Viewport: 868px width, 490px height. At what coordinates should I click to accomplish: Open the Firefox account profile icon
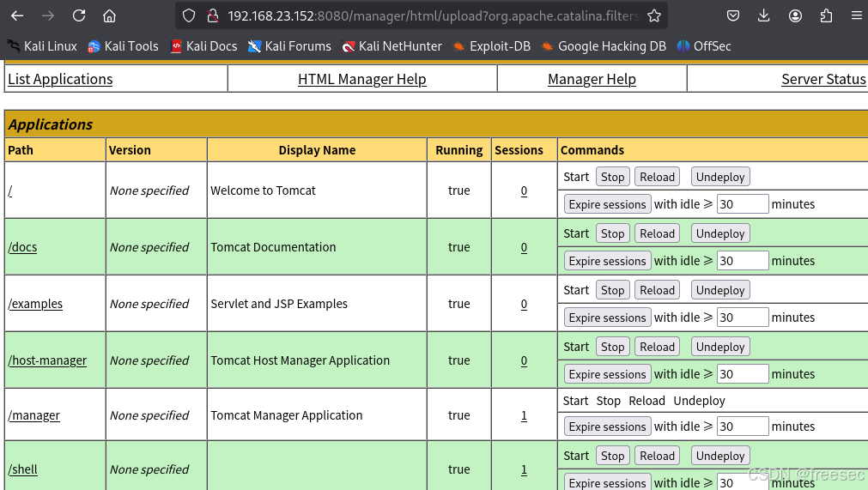(x=796, y=15)
